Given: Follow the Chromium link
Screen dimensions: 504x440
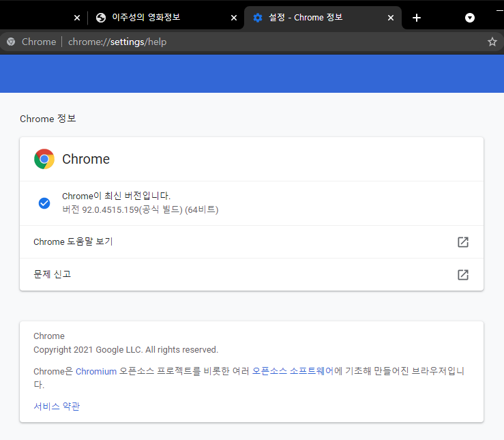Looking at the screenshot, I should click(96, 371).
